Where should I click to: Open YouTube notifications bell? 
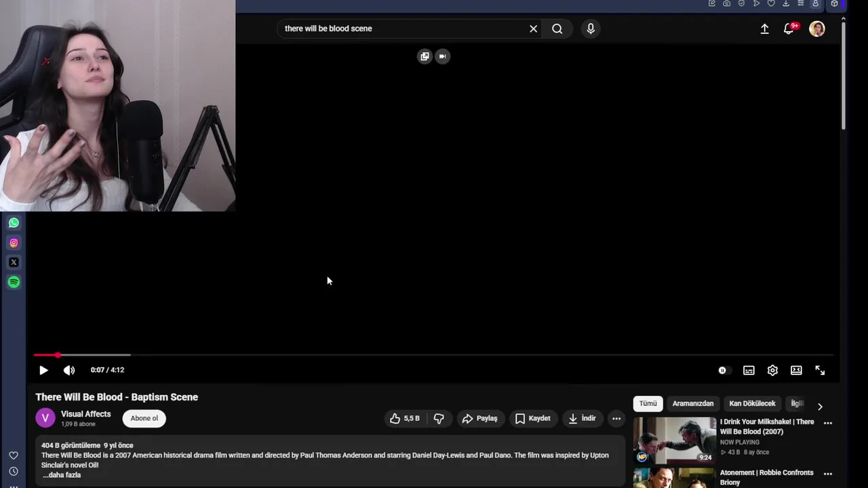[x=789, y=28]
